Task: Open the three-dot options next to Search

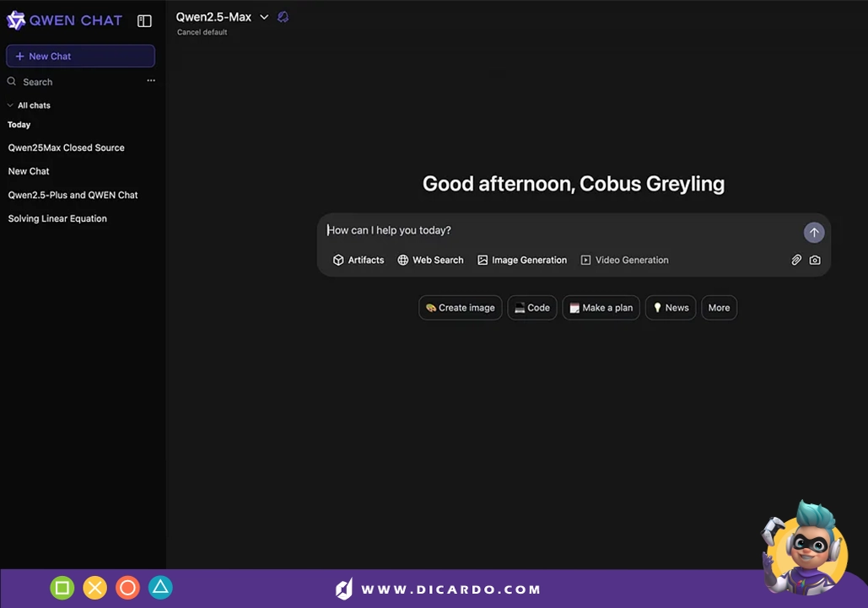Action: point(150,81)
